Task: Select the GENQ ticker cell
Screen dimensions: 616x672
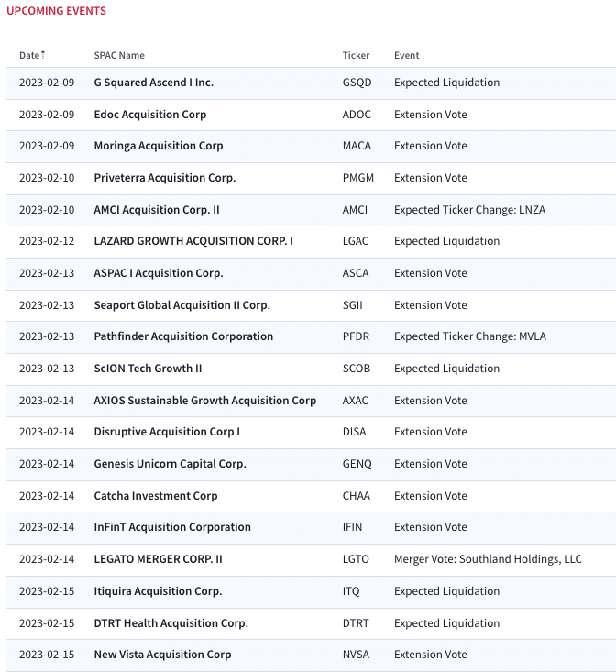Action: point(357,464)
